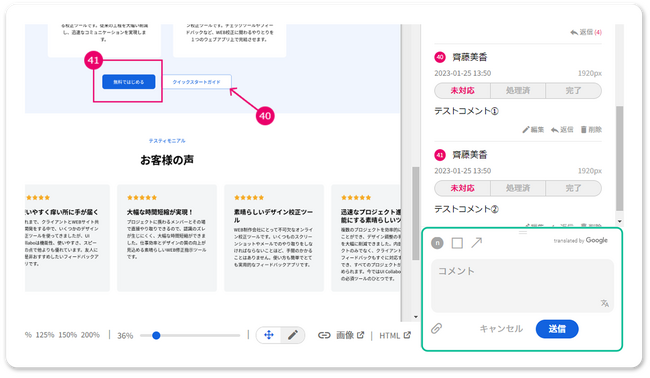Click the comment list scroll down arrow

[x=619, y=221]
